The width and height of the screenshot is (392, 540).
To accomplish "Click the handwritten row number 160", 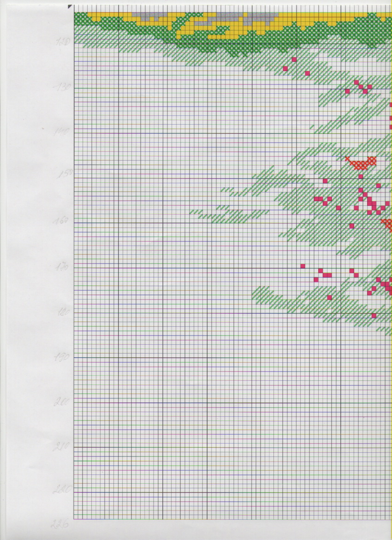I will tap(61, 220).
